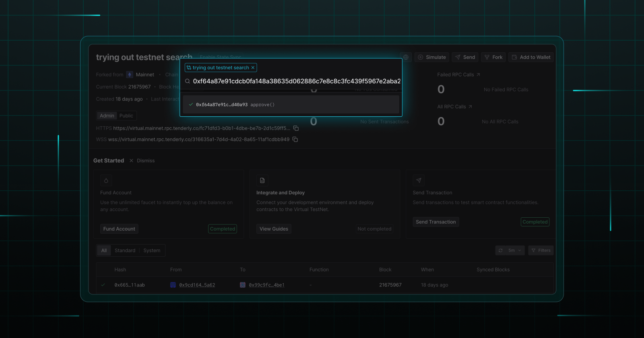This screenshot has width=644, height=338.
Task: Open All RPC Calls link
Action: 454,107
